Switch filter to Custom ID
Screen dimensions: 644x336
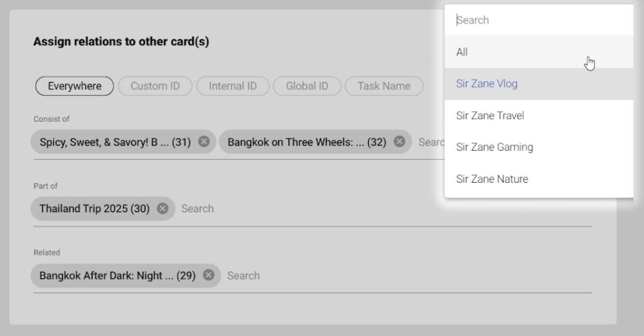(x=155, y=85)
